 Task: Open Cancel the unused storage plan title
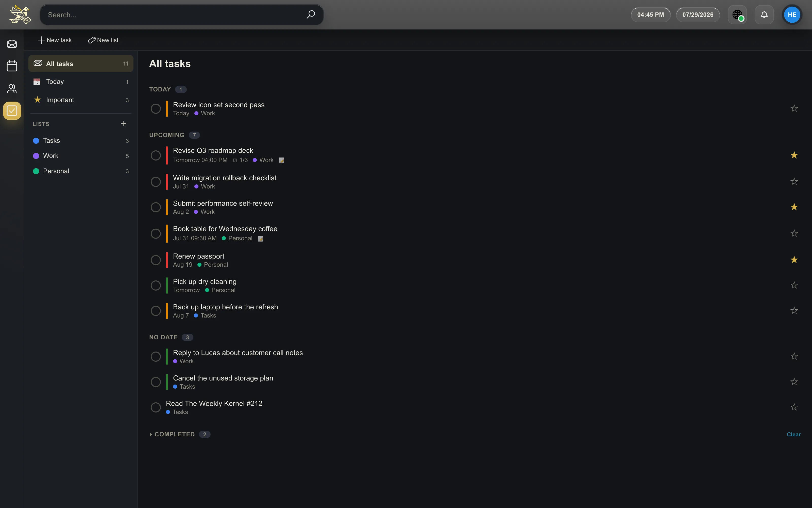223,378
